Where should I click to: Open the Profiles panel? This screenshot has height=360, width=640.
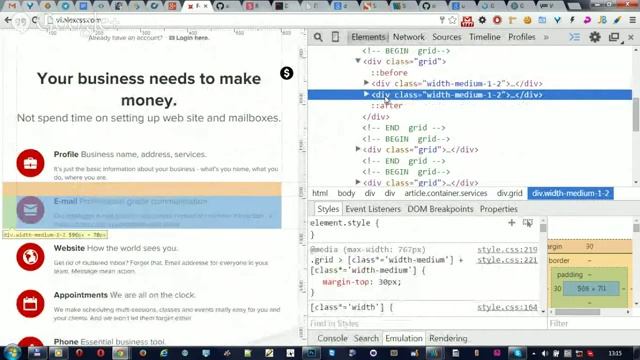pyautogui.click(x=522, y=37)
